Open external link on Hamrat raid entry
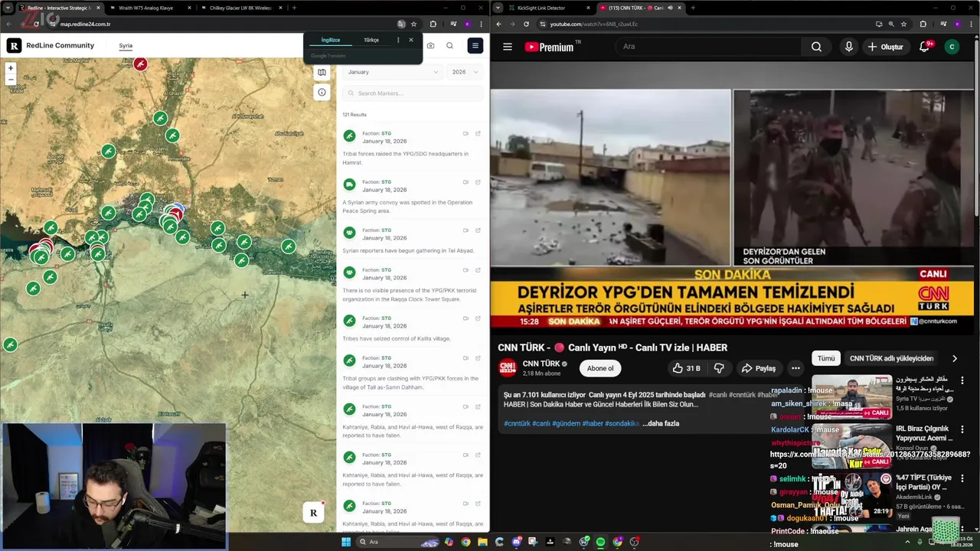 pyautogui.click(x=478, y=133)
